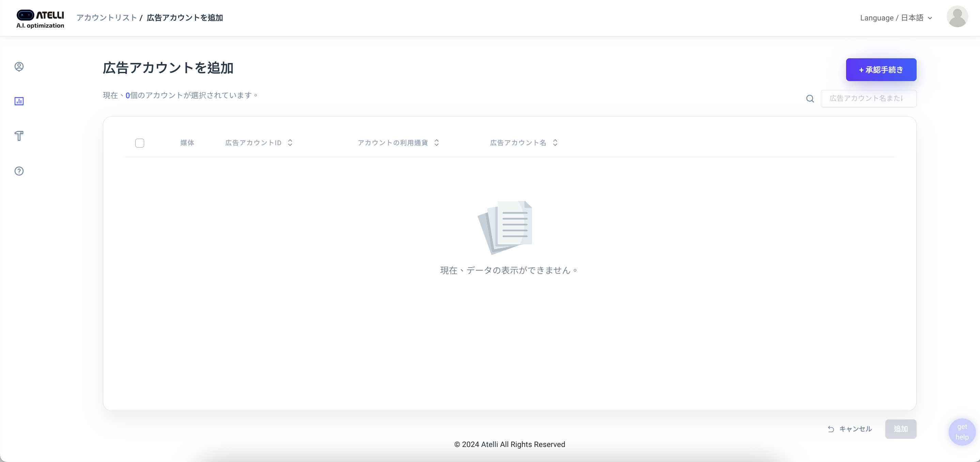Click the 媒体 column header
The image size is (980, 462).
187,143
